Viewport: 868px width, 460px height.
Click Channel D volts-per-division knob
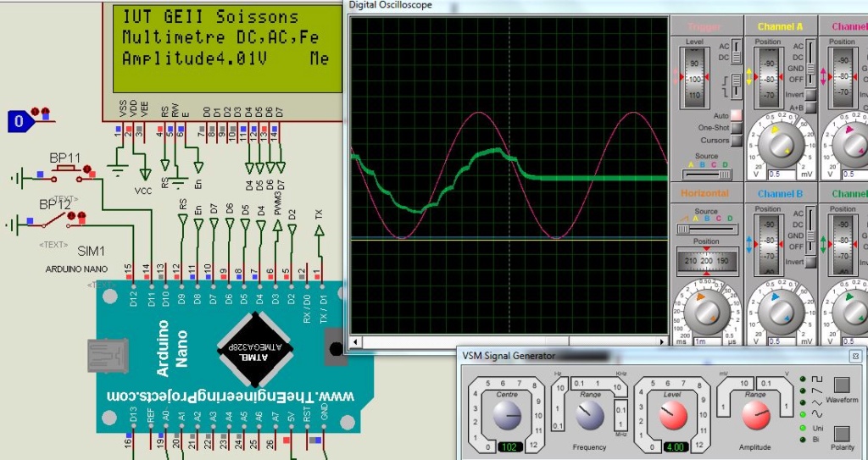coord(854,311)
